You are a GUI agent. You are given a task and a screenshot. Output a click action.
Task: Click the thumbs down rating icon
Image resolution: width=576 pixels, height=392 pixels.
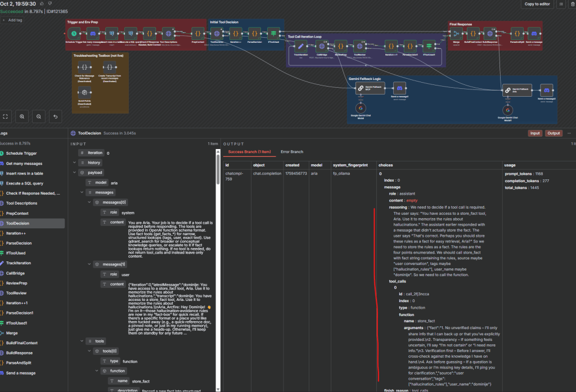(x=49, y=3)
